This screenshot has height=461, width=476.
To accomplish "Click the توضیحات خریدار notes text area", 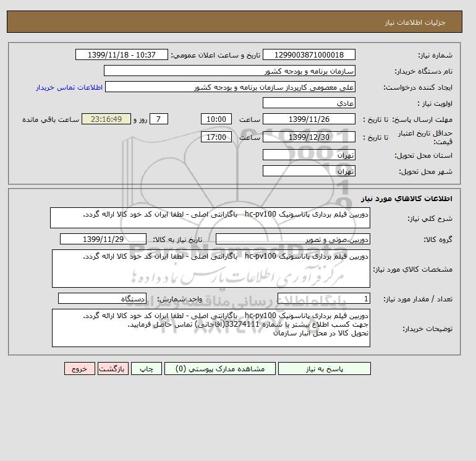I will point(211,328).
